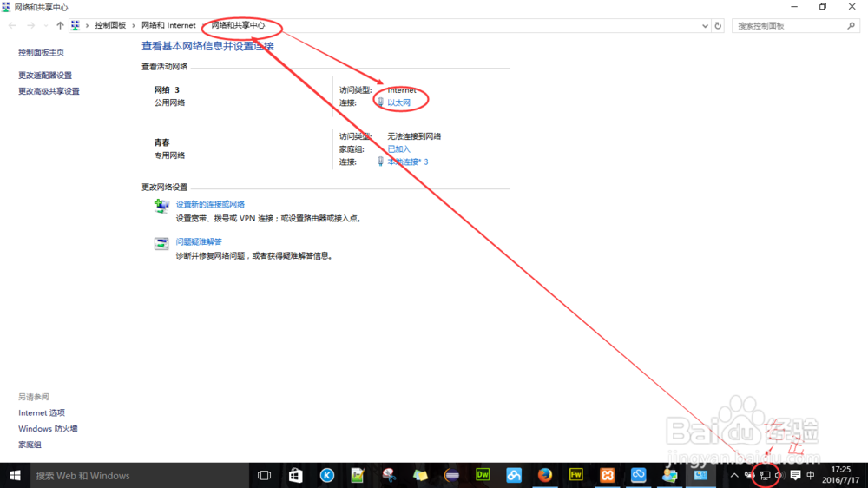This screenshot has width=868, height=488.
Task: Click the Control Panel icon in address bar
Action: tap(76, 25)
